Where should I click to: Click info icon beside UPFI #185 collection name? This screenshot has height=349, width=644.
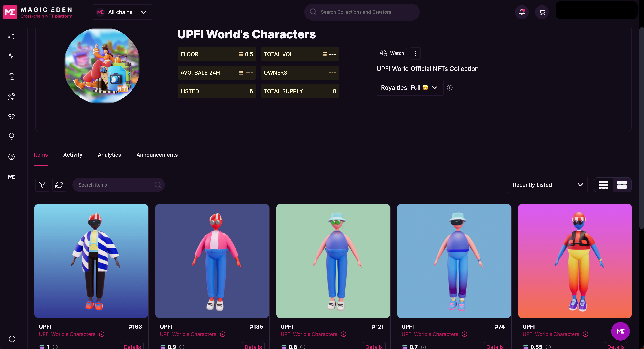point(223,334)
